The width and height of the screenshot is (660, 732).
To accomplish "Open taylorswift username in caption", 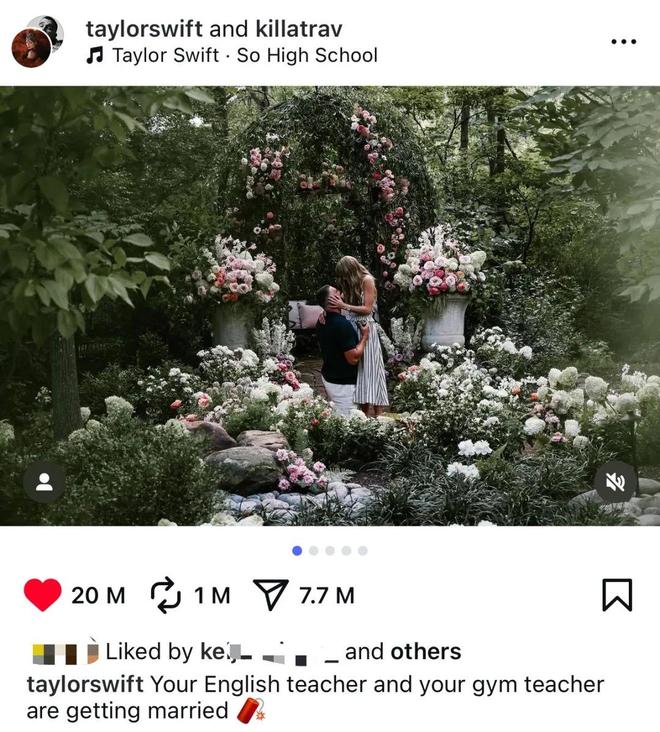I will tap(85, 685).
